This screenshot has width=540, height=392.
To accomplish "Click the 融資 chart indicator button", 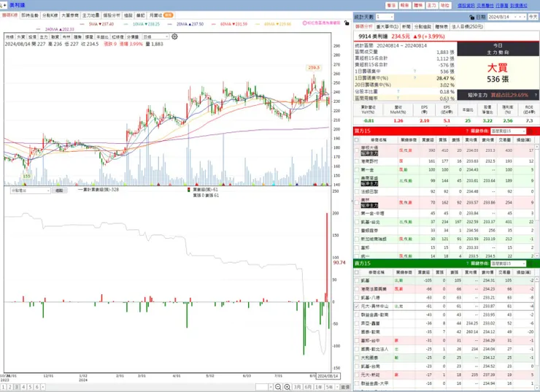I will 55,36.
